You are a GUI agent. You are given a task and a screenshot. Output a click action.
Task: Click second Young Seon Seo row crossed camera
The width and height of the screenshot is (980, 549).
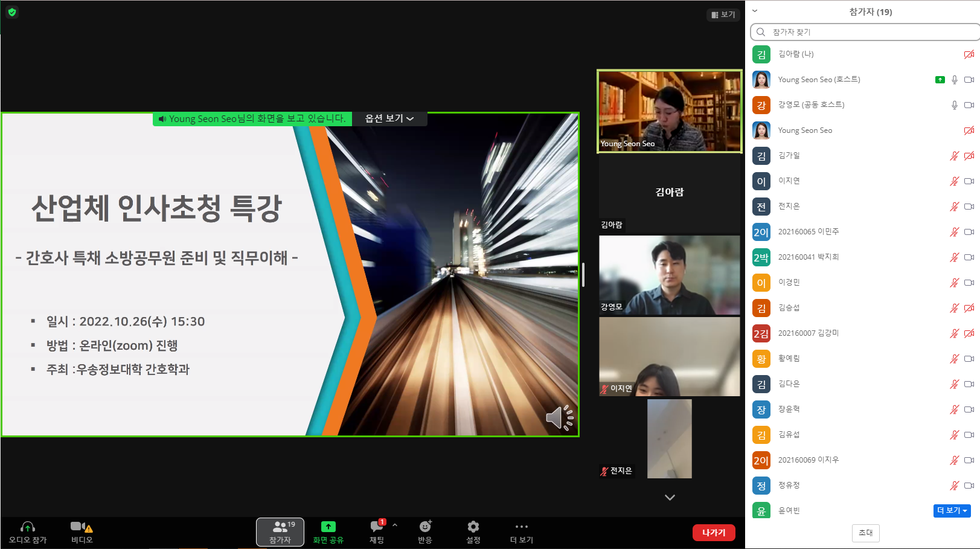(x=969, y=130)
